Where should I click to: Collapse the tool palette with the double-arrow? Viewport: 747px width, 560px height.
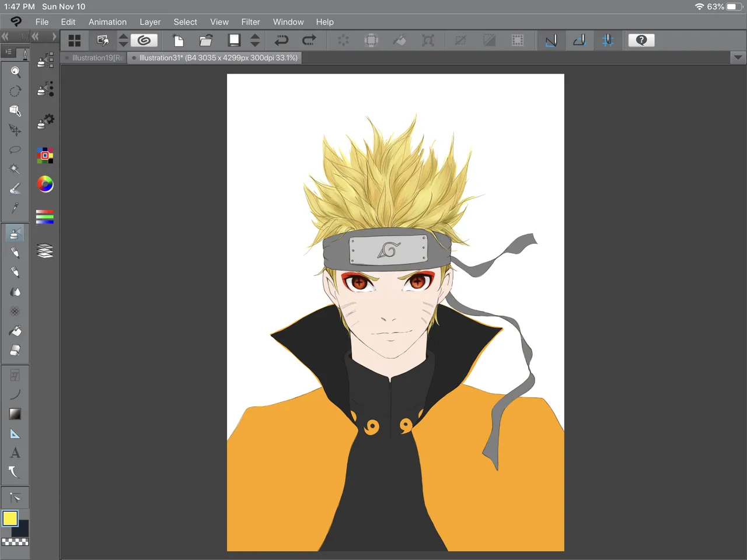coord(5,36)
